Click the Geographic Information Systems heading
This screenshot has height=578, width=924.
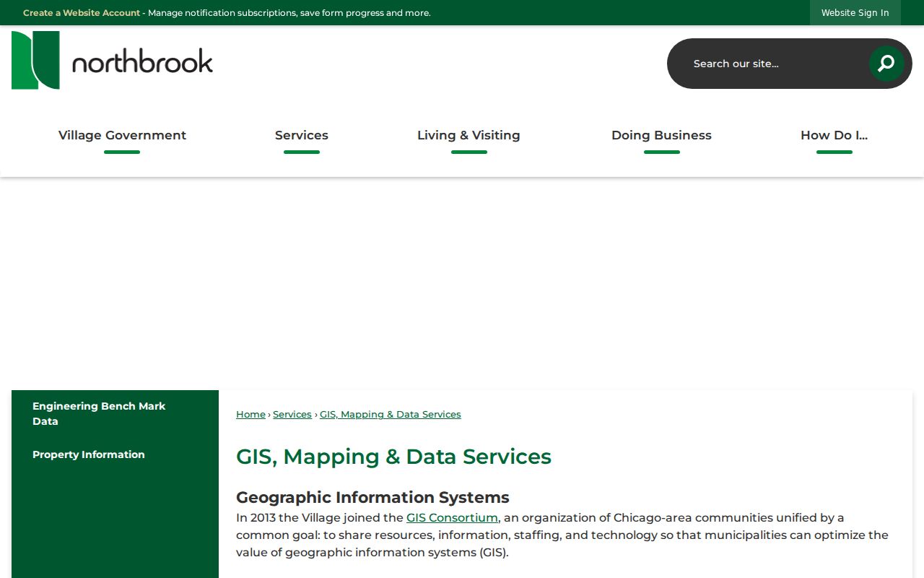click(372, 497)
